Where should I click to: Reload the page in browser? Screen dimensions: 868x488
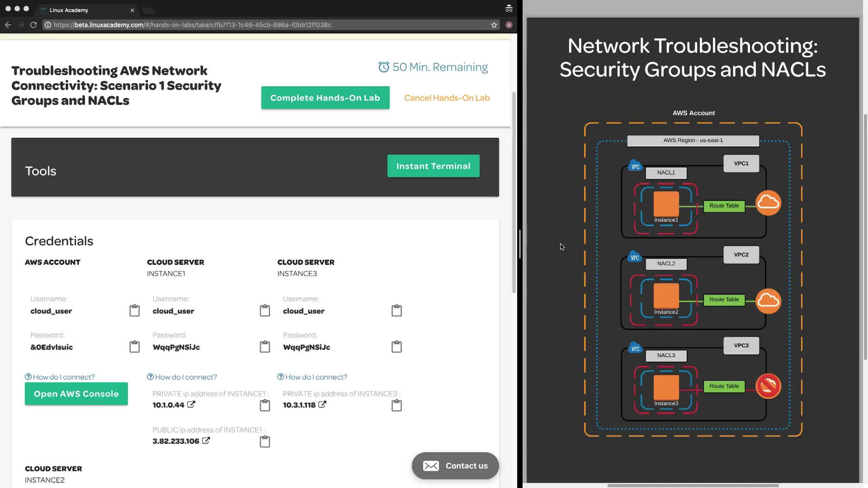coord(33,25)
